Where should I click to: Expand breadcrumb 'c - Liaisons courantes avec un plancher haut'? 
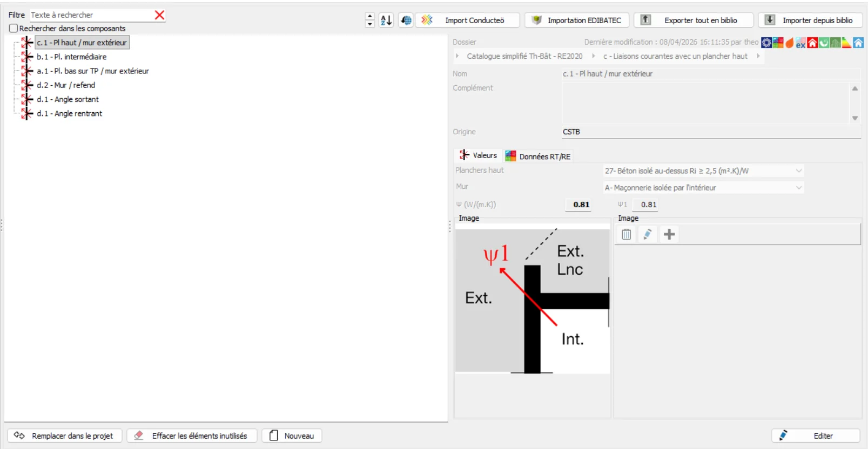[x=675, y=56]
